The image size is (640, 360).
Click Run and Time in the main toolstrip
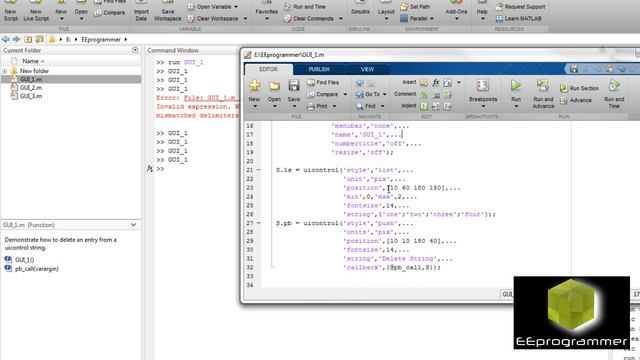point(304,7)
